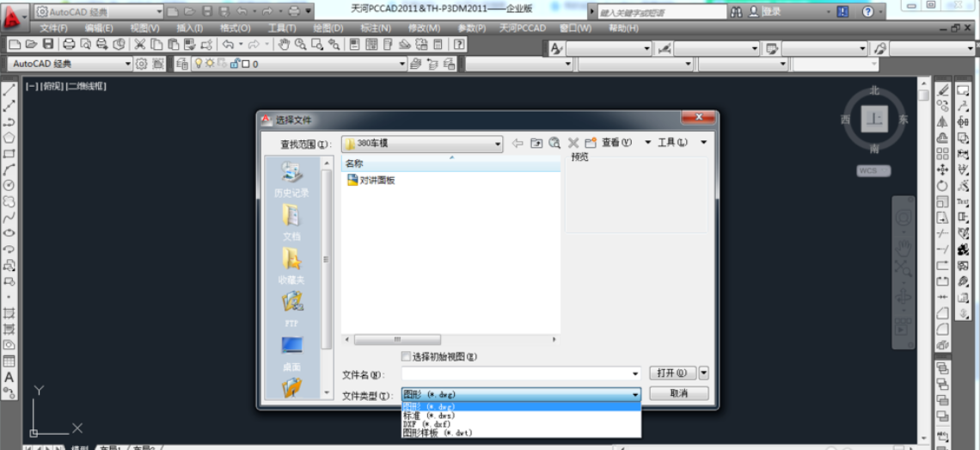Image resolution: width=980 pixels, height=450 pixels.
Task: Activate the Pan hand tool
Action: (x=284, y=44)
